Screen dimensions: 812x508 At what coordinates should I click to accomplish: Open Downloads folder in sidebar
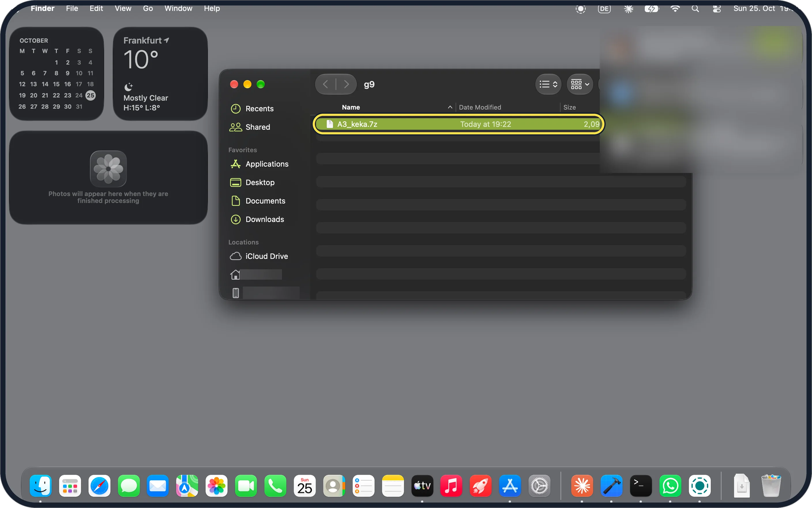coord(257,219)
